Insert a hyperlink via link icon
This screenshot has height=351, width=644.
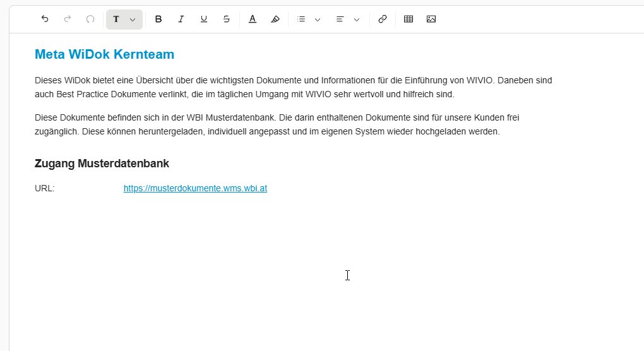[383, 19]
